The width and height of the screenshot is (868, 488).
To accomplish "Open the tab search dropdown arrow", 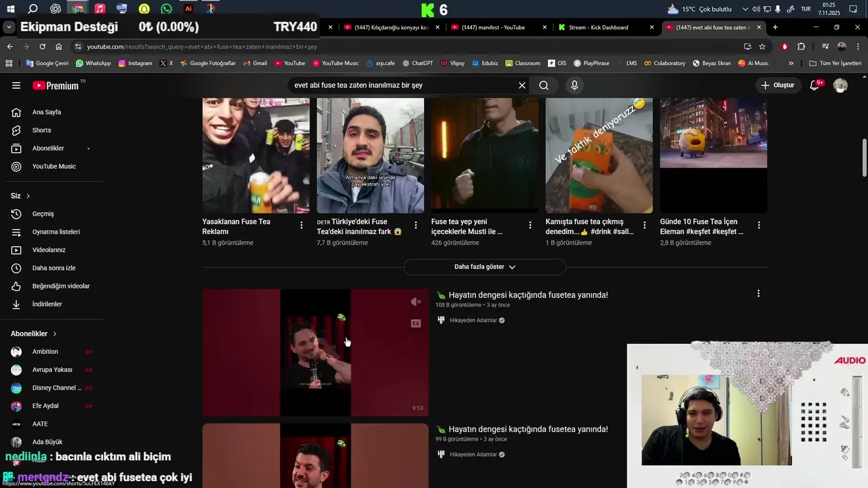I will 9,27.
